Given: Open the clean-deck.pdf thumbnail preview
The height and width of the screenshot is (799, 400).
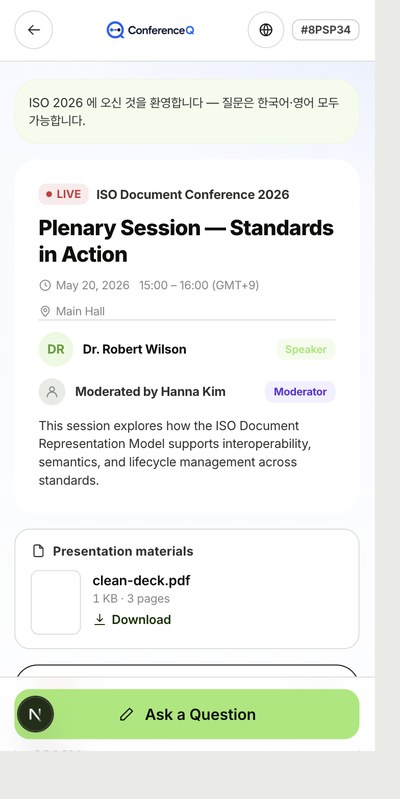Looking at the screenshot, I should (x=56, y=602).
